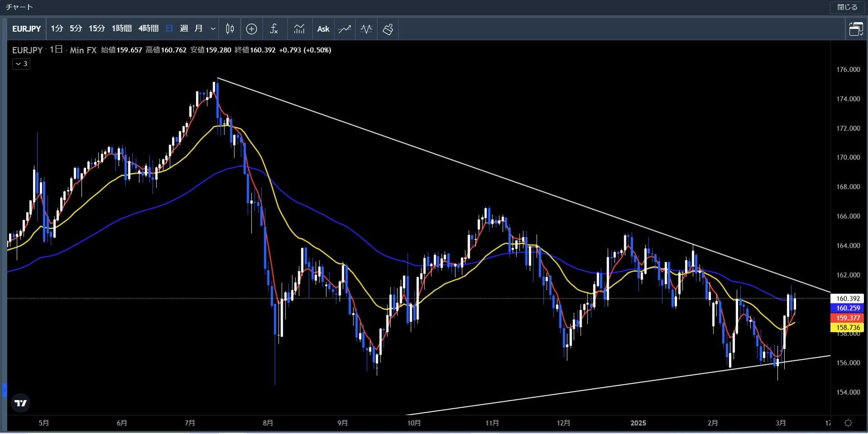Toggle the Ask price button

coord(323,29)
